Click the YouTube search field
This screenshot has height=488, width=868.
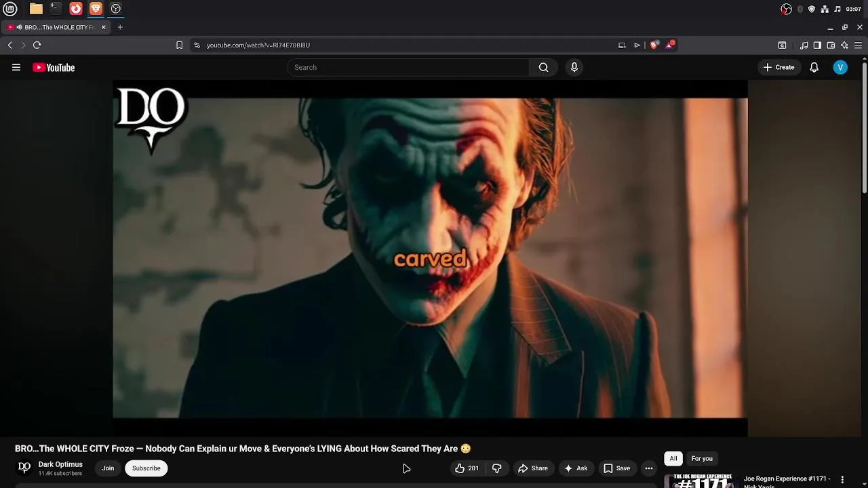pyautogui.click(x=408, y=67)
